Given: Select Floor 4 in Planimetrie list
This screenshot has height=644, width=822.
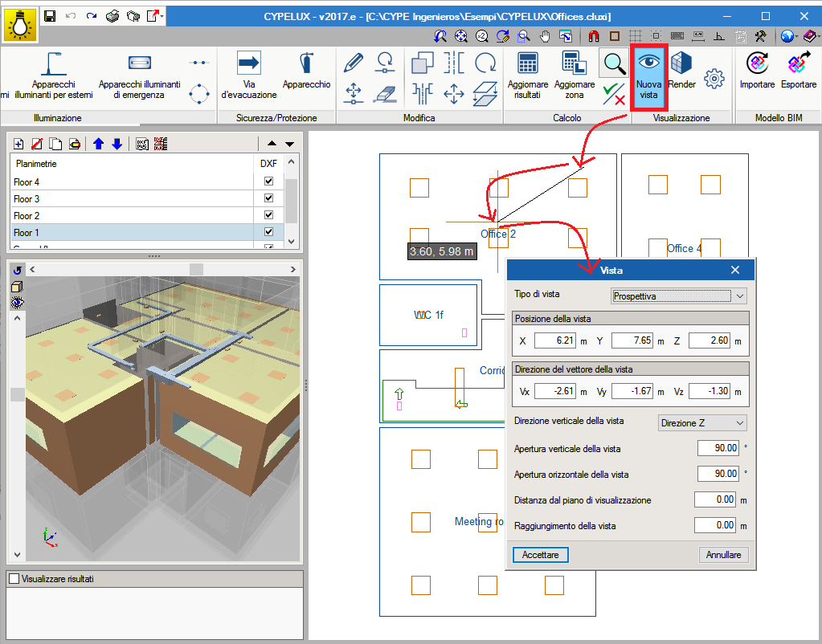Looking at the screenshot, I should point(132,181).
